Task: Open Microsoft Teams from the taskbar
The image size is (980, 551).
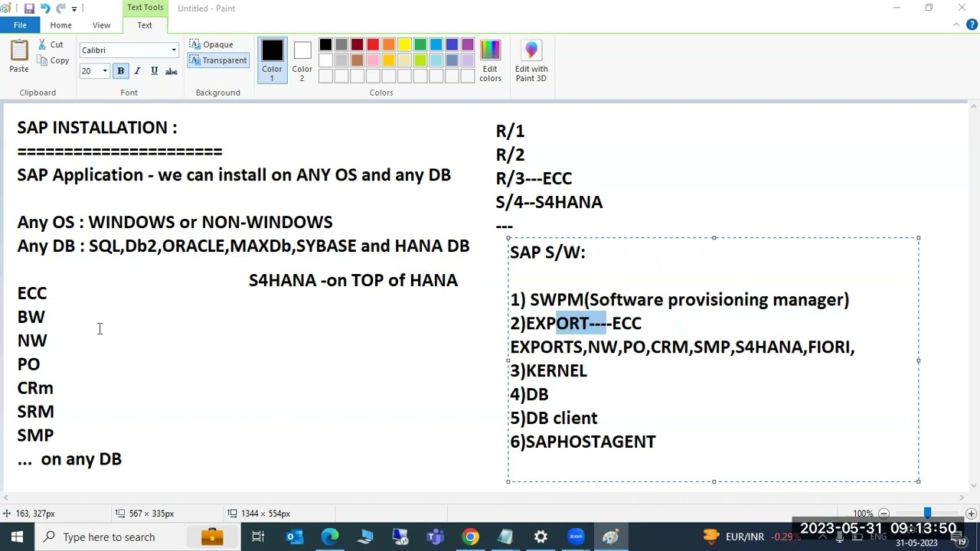Action: pyautogui.click(x=435, y=537)
